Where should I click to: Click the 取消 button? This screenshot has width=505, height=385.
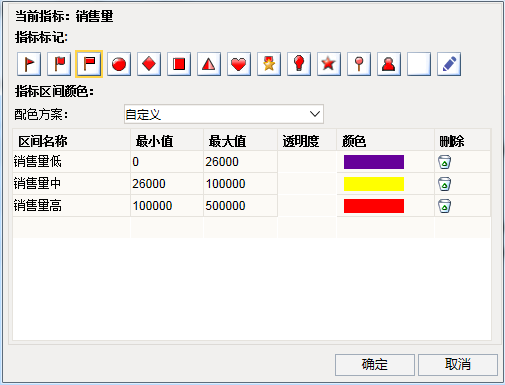click(458, 365)
